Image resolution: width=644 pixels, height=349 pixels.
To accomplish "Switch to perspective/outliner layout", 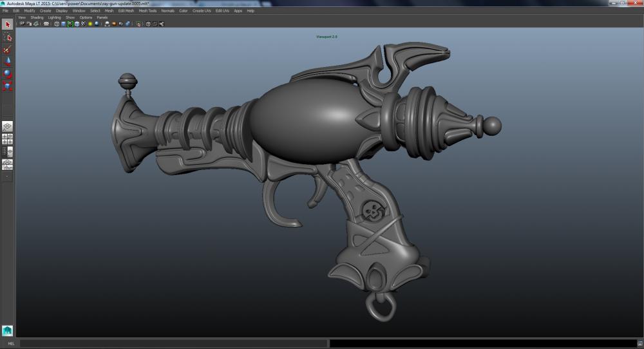I will (7, 152).
